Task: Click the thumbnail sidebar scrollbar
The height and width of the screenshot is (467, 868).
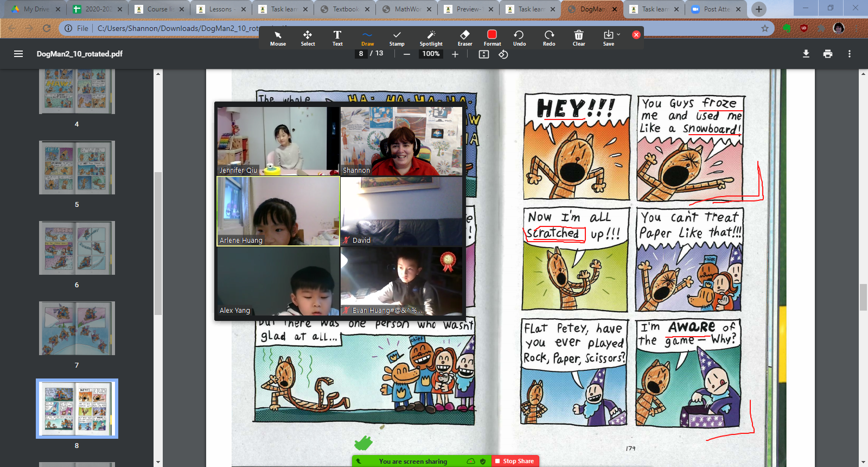Action: (x=158, y=243)
